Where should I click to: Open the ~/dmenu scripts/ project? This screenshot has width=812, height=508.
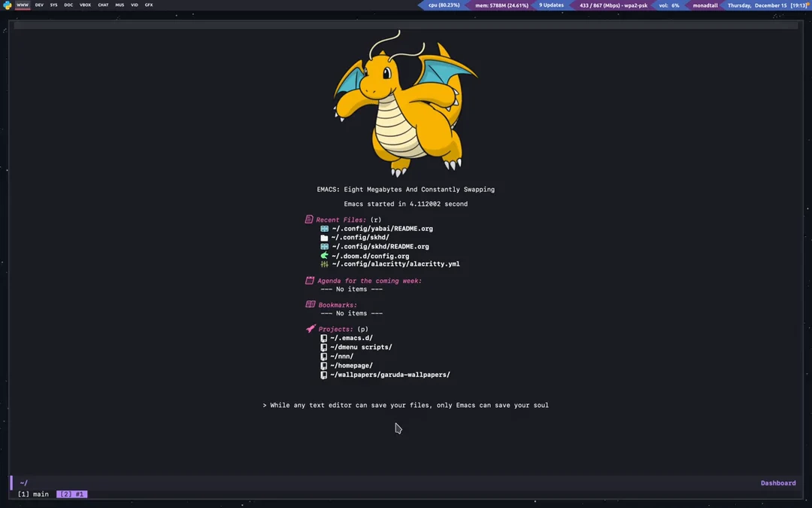tap(362, 347)
